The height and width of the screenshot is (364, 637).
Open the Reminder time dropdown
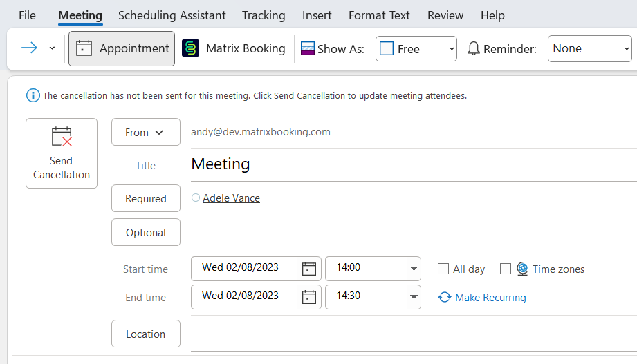click(626, 49)
